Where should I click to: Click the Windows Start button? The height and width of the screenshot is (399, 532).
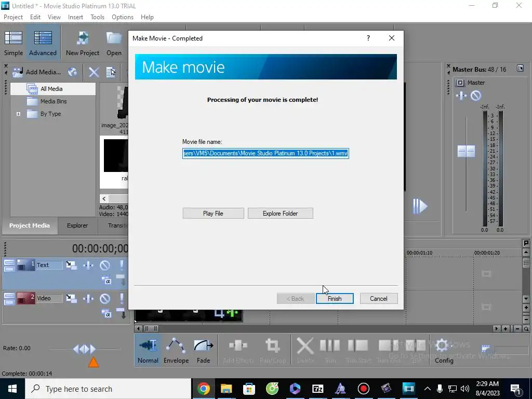pos(12,389)
